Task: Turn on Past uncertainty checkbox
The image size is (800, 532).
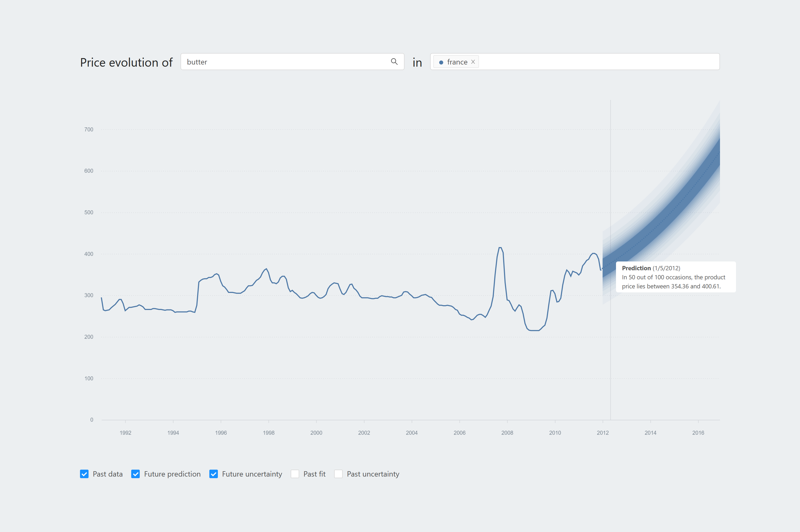Action: pyautogui.click(x=338, y=474)
